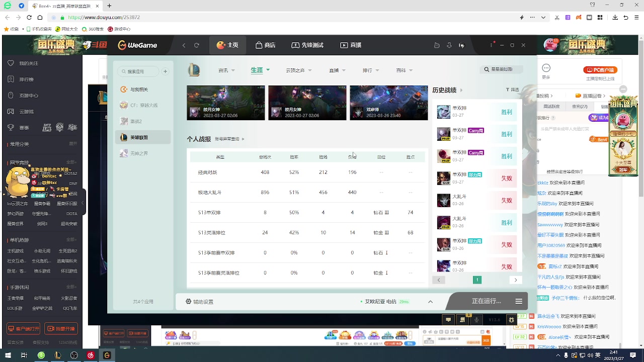This screenshot has width=644, height=362.
Task: Toggle the chat bubble icon in player bar
Action: pyautogui.click(x=448, y=320)
